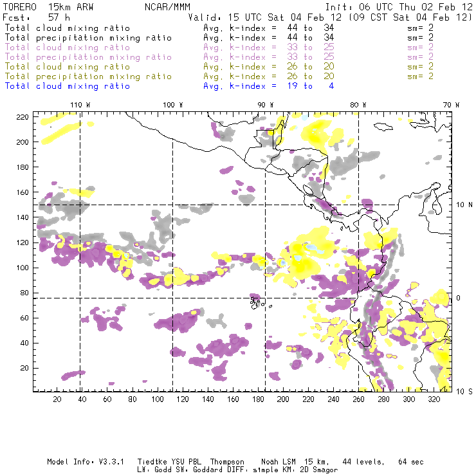This screenshot has width=476, height=476.
Task: Pick olive 'Total precipitation mixing ratio' legend line
Action: click(x=88, y=76)
